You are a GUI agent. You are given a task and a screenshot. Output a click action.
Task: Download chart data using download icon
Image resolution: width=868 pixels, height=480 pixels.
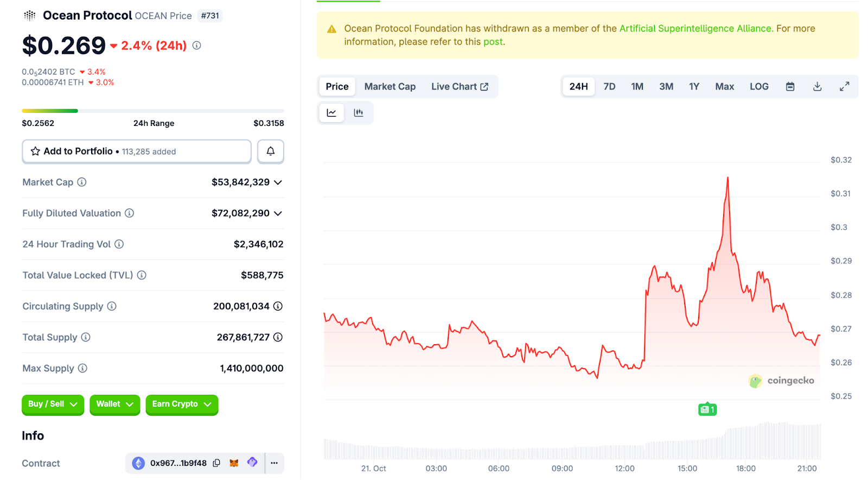tap(817, 87)
